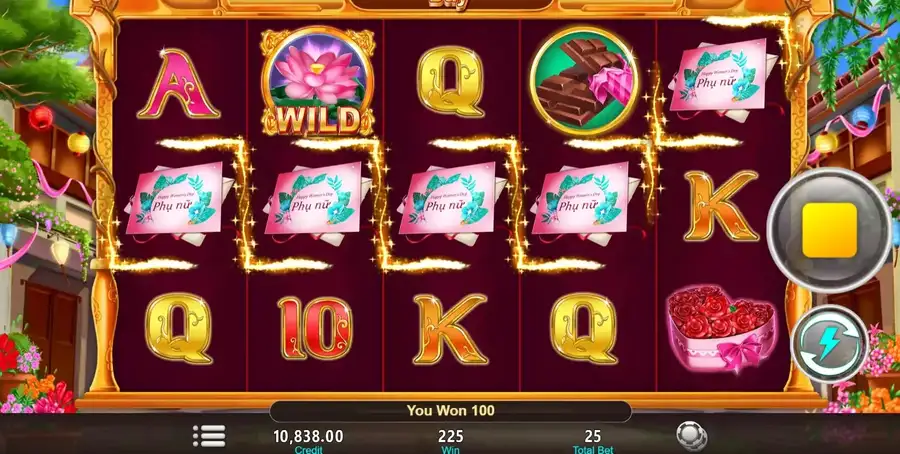Screen dimensions: 900x454
Task: Click the fourth-reel Phụ nữ card in middle row
Action: 585,199
